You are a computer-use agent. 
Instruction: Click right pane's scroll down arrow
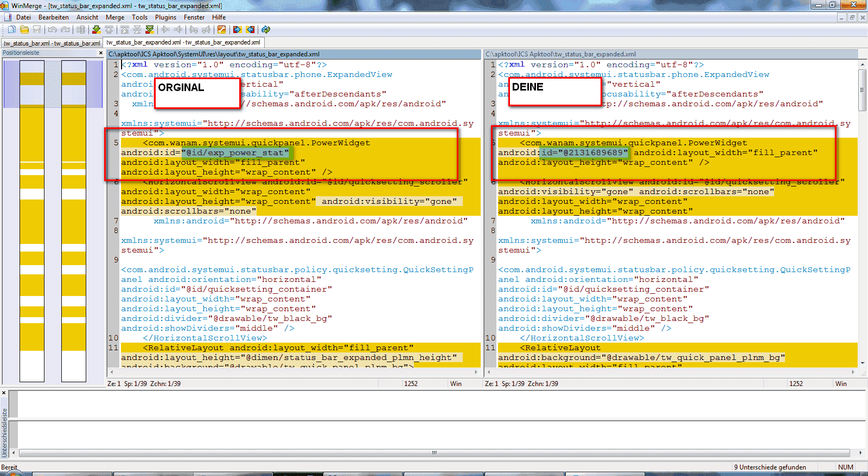point(863,363)
